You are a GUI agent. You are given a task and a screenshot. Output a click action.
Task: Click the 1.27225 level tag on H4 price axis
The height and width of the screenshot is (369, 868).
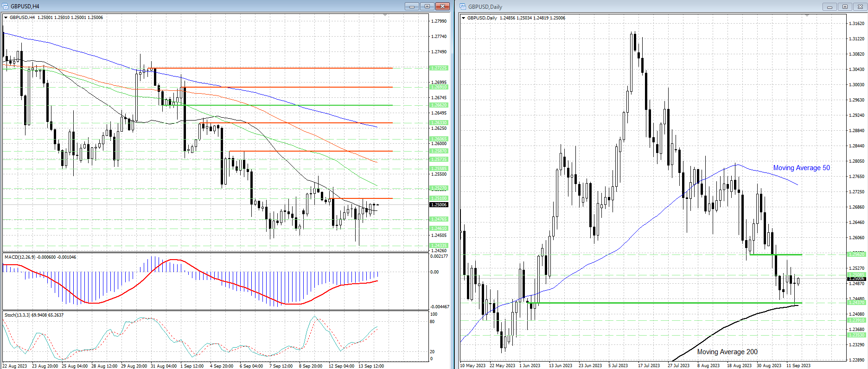click(439, 68)
